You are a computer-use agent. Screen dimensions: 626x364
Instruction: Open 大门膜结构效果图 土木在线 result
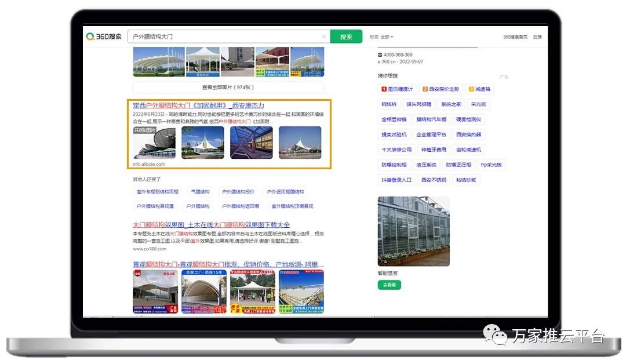click(211, 225)
